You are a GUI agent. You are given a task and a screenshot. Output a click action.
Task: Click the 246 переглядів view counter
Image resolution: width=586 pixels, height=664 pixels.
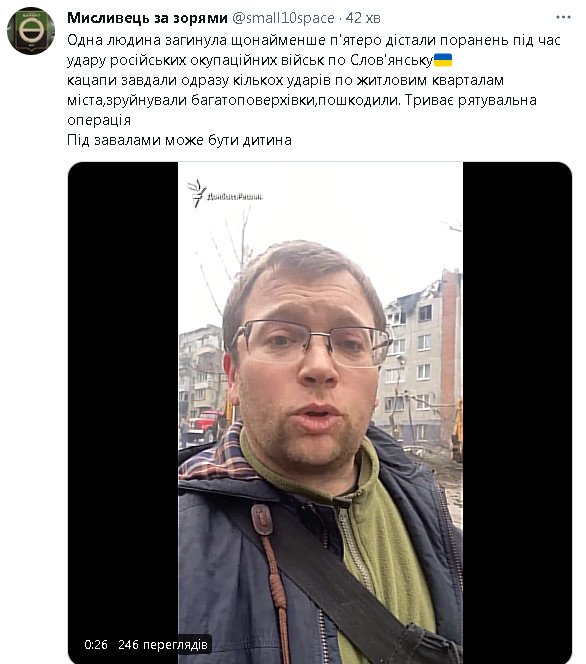pos(163,645)
